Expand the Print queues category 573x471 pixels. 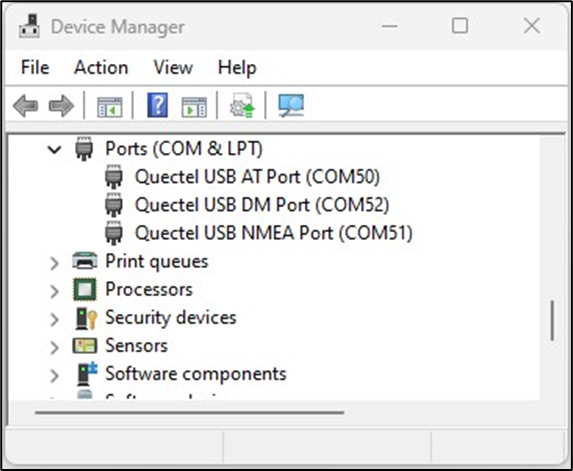click(54, 263)
